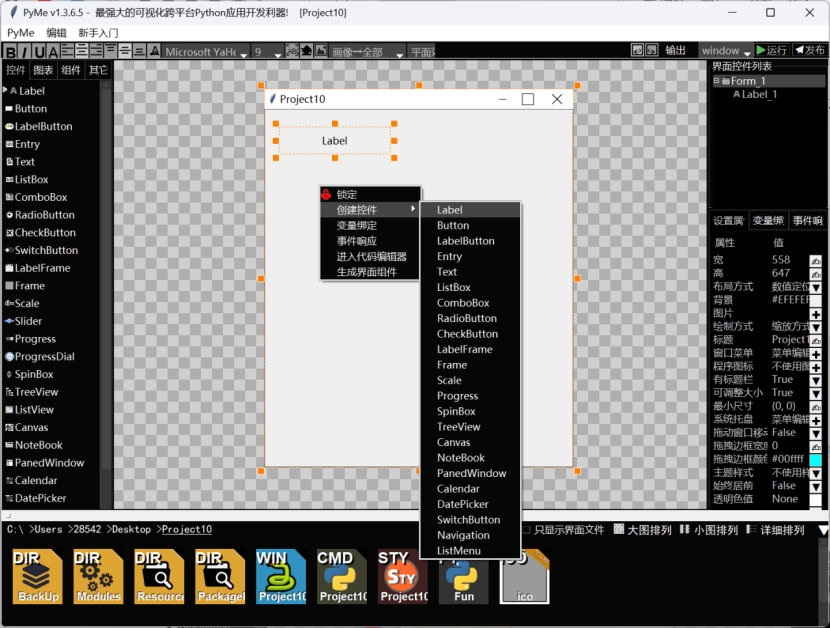Switch to the 变量绑 properties tab
This screenshot has width=830, height=628.
tap(768, 220)
